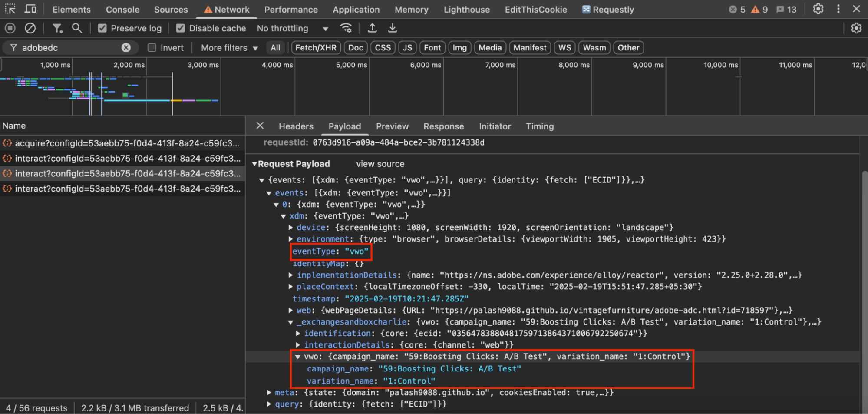Image resolution: width=868 pixels, height=414 pixels.
Task: Switch to the Elements tab
Action: pyautogui.click(x=72, y=10)
